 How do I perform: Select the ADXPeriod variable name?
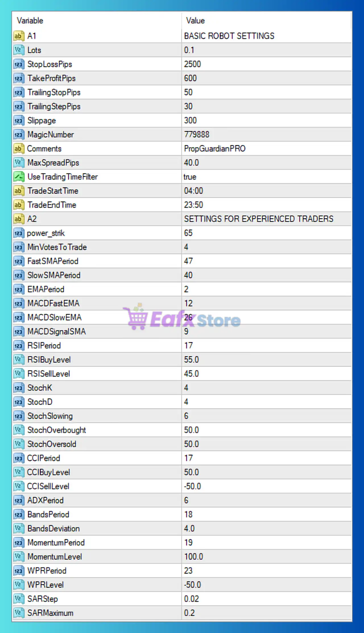coord(45,500)
